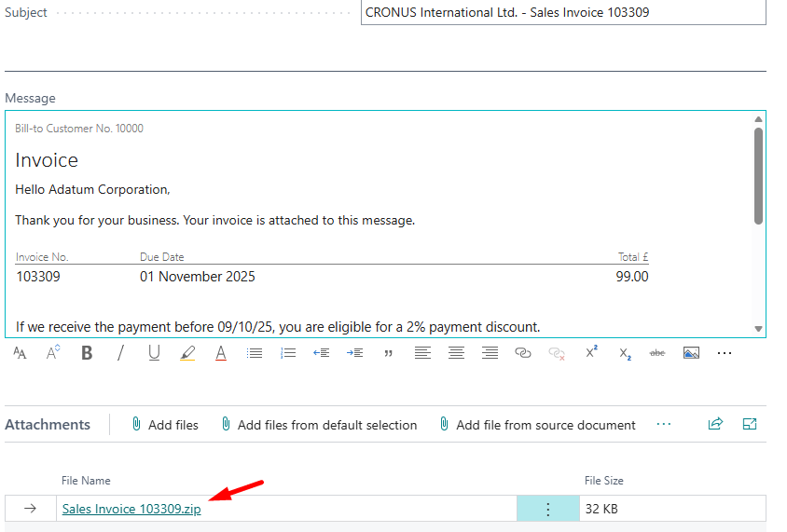Toggle italic text formatting

point(120,353)
